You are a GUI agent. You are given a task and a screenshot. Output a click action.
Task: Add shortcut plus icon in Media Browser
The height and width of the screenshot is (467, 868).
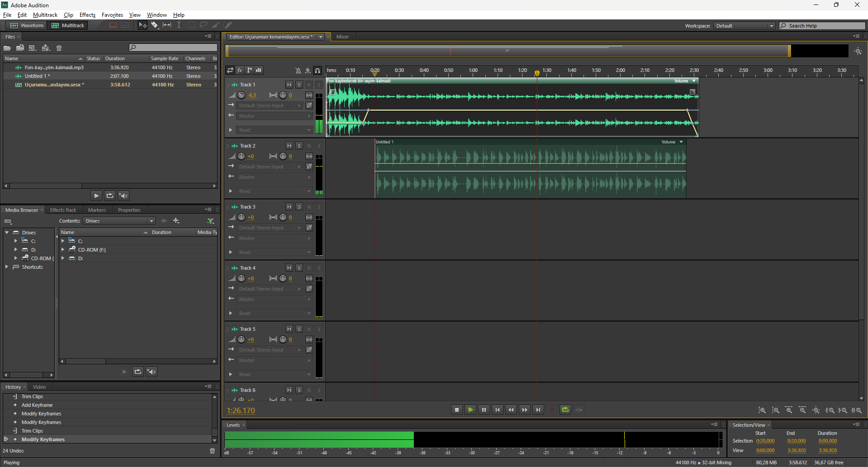tap(176, 221)
